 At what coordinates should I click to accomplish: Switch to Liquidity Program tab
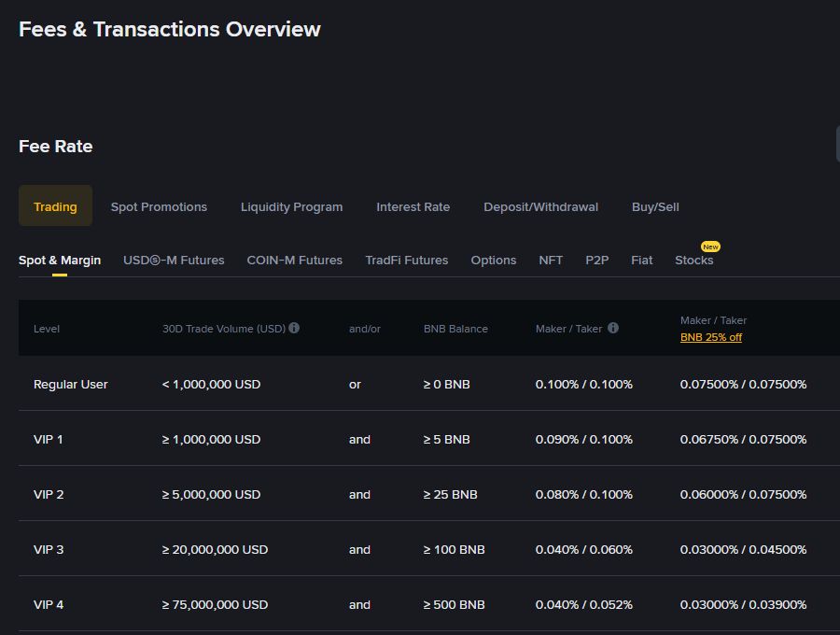click(x=291, y=207)
